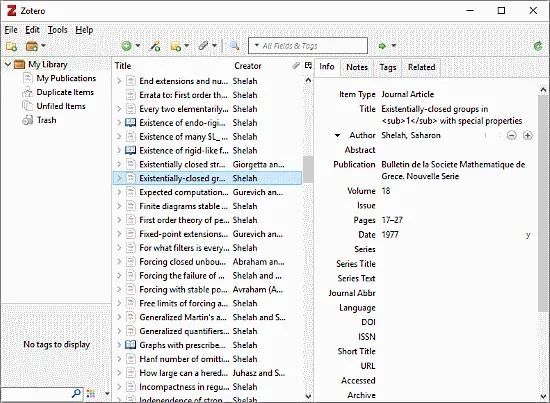The height and width of the screenshot is (403, 550).
Task: Click the item list scroll down arrow
Action: coord(308,396)
